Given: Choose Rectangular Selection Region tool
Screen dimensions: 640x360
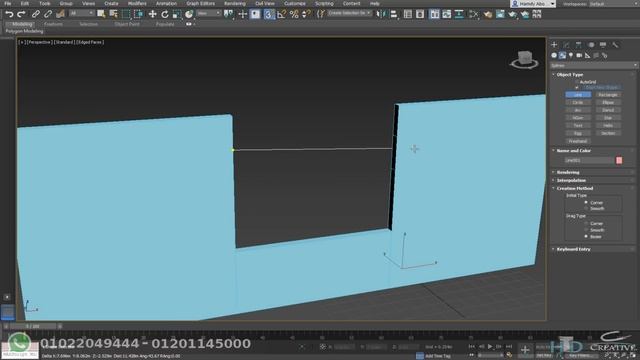Looking at the screenshot, I should coord(126,14).
